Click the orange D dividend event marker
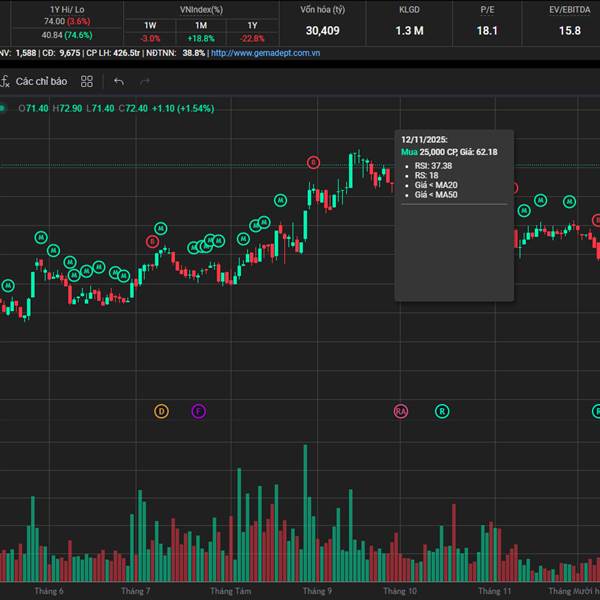This screenshot has width=600, height=600. (x=162, y=411)
